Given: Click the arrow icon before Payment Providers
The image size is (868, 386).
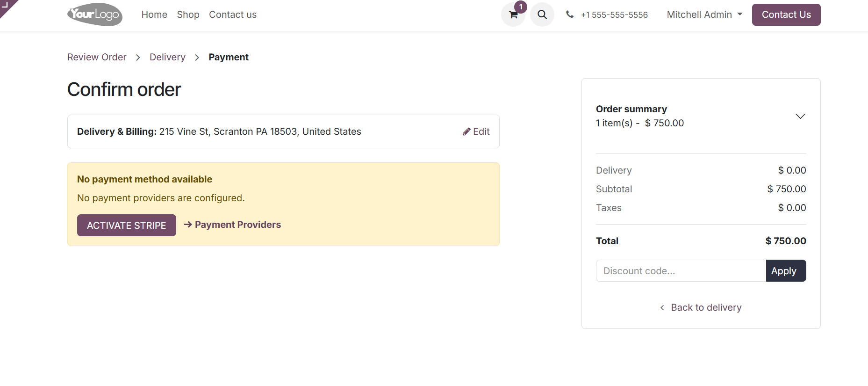Looking at the screenshot, I should click(x=187, y=225).
